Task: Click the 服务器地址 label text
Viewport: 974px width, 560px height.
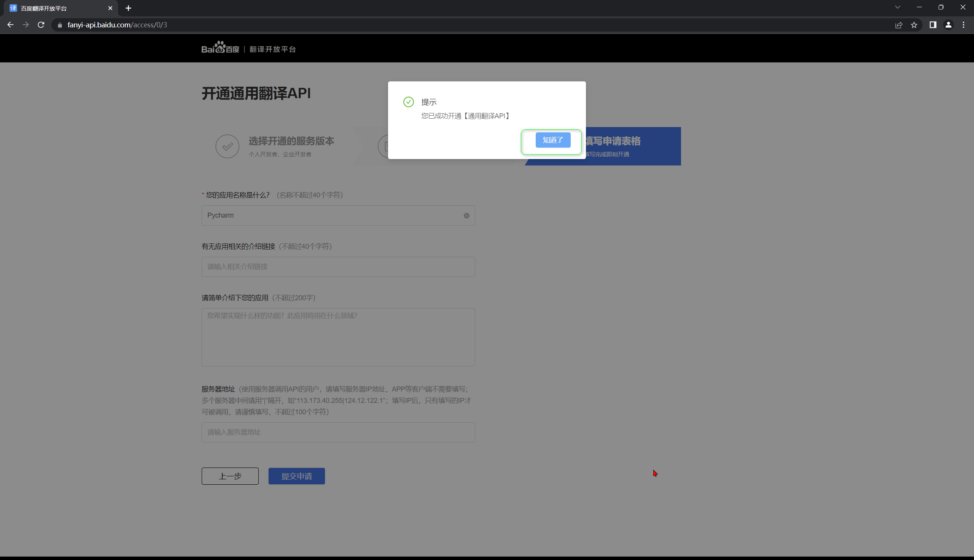Action: (218, 389)
